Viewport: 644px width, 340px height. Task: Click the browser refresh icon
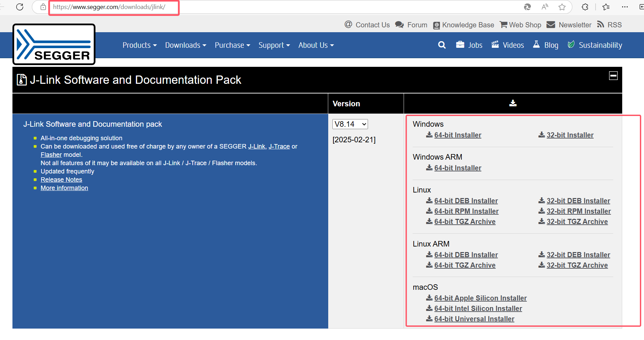click(20, 7)
